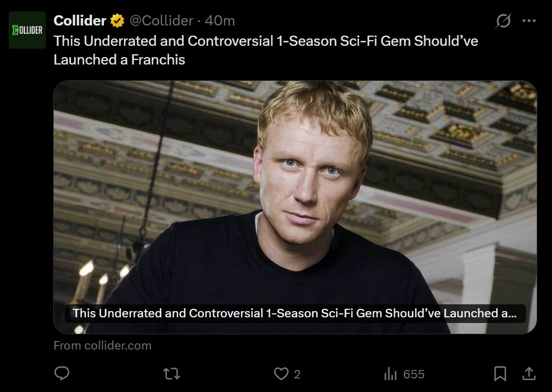Click the 655 view count number
The image size is (552, 392).
click(x=414, y=374)
